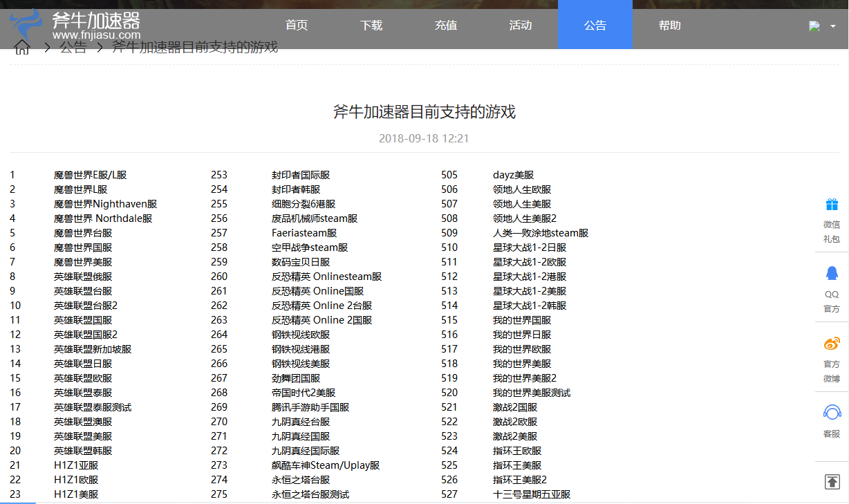The width and height of the screenshot is (849, 504).
Task: Open the 官方微博 Weibo icon
Action: 831,342
